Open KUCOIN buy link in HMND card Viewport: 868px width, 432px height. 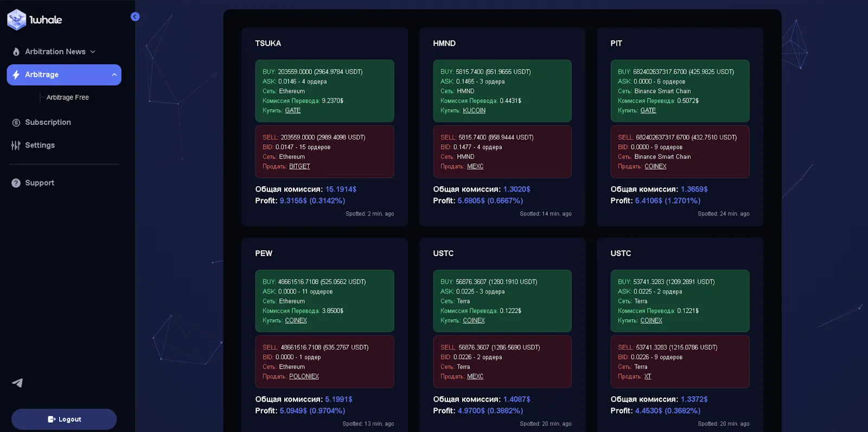[x=474, y=110]
